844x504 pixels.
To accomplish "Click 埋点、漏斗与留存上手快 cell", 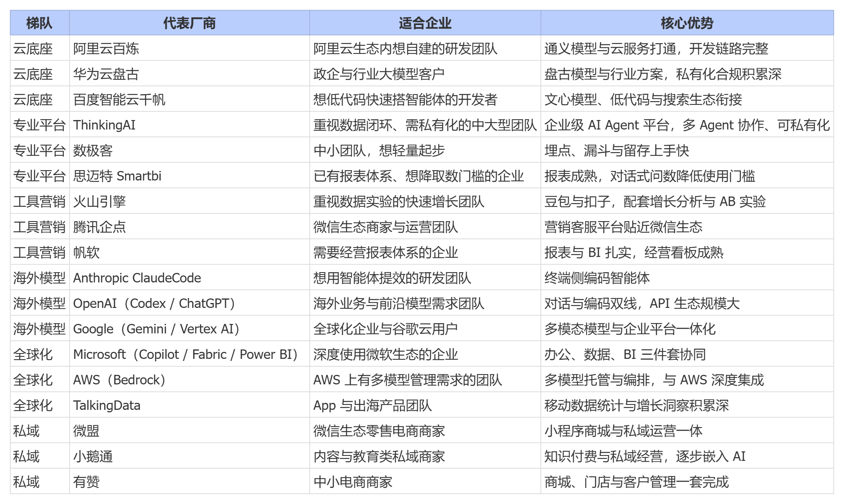I will (687, 150).
